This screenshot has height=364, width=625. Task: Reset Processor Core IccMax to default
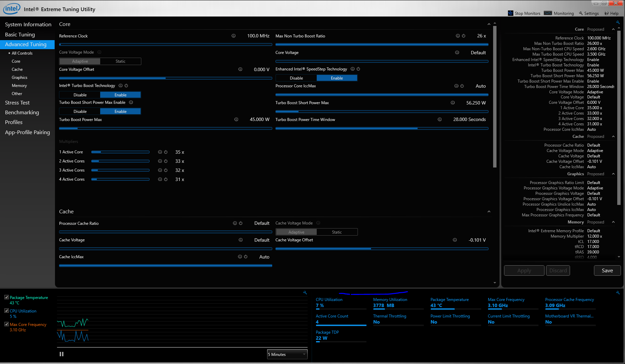coord(462,86)
